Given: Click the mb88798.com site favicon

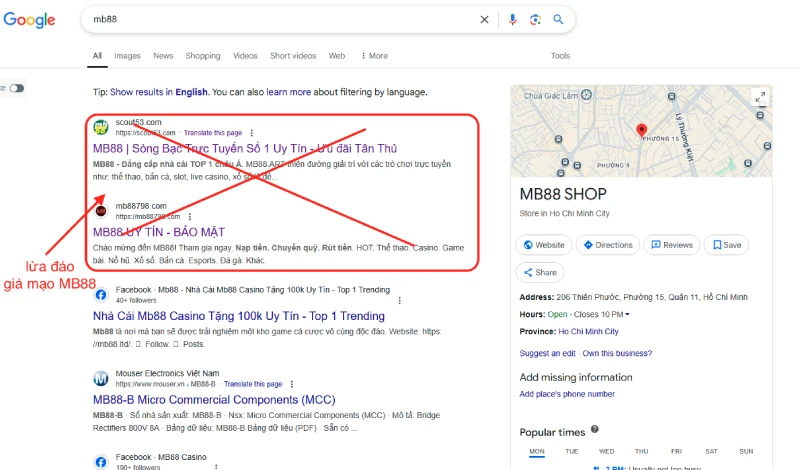Looking at the screenshot, I should [101, 211].
